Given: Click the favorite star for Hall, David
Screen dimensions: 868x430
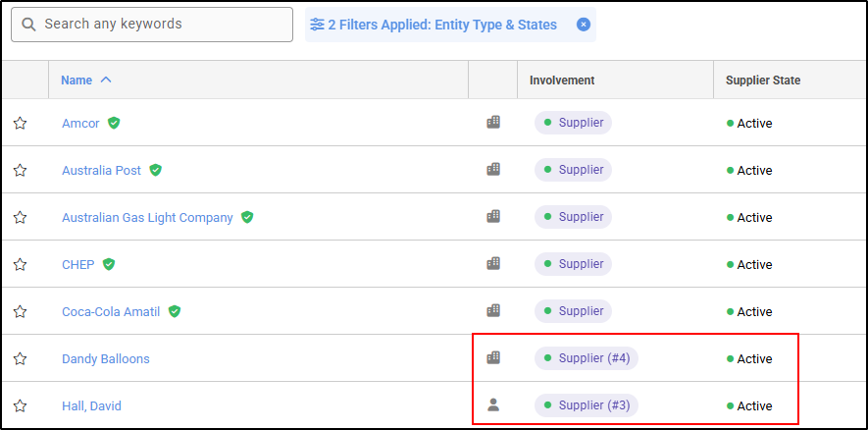Looking at the screenshot, I should pyautogui.click(x=20, y=405).
